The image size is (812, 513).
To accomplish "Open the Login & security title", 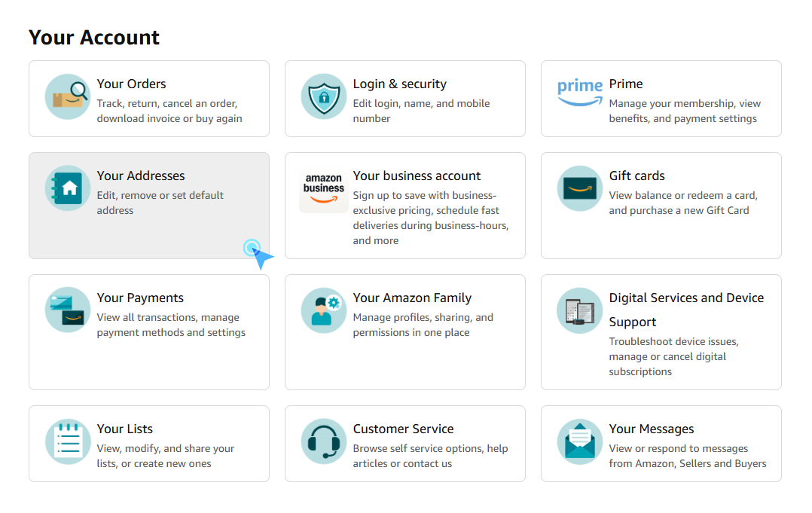I will pos(400,84).
